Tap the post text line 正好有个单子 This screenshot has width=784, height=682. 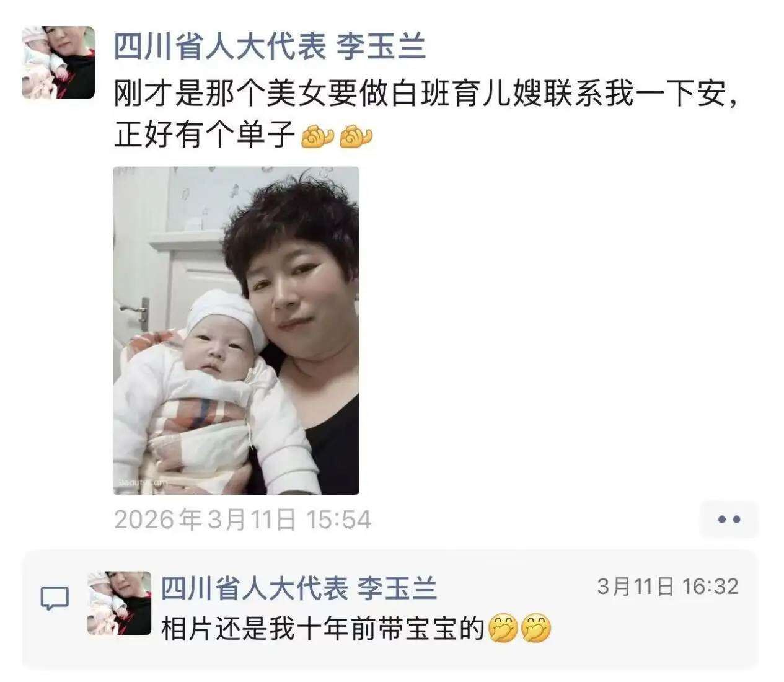(204, 136)
